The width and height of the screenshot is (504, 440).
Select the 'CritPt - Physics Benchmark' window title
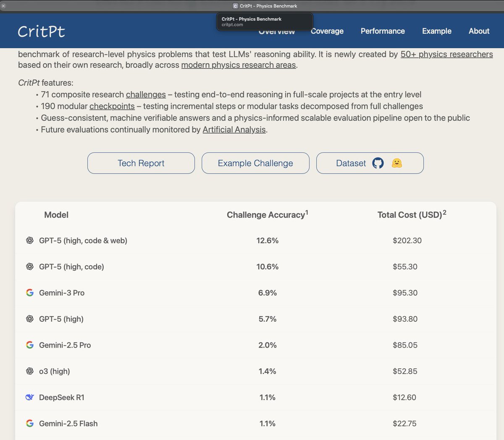point(268,6)
